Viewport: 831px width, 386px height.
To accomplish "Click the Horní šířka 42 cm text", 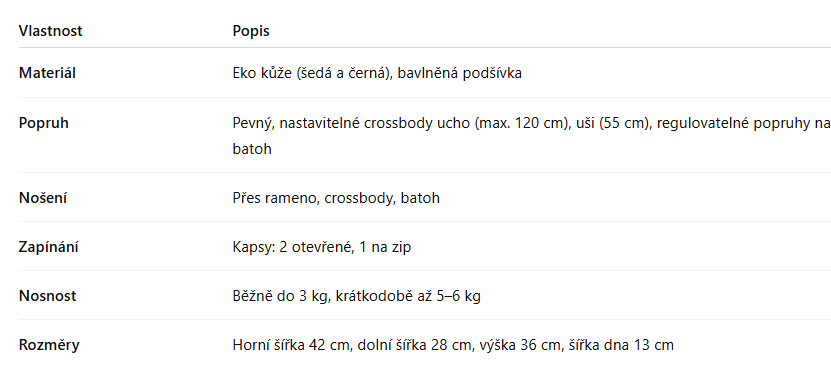I will coord(292,345).
